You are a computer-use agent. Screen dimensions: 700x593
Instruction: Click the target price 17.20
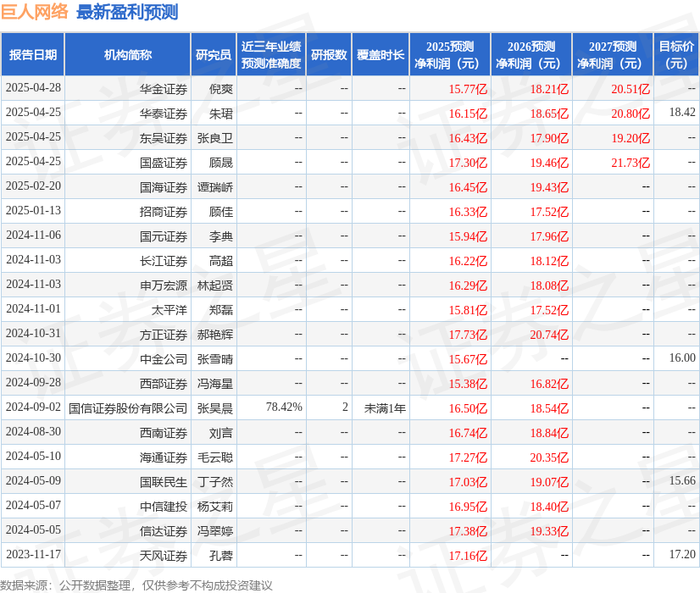pos(682,554)
